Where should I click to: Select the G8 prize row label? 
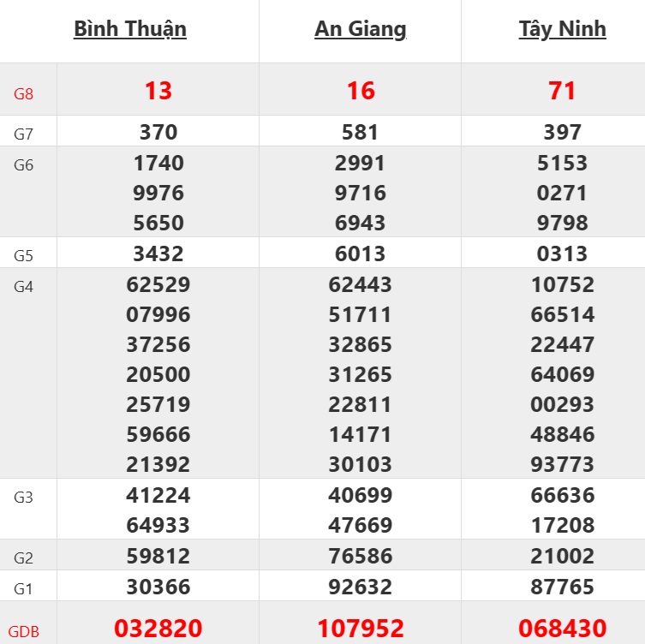pos(24,93)
